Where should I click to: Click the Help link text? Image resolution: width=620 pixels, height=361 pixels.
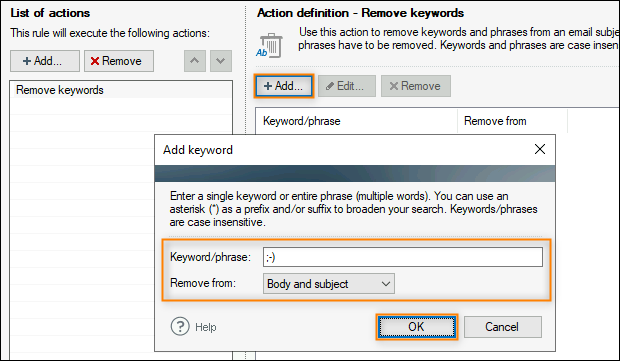(x=206, y=327)
